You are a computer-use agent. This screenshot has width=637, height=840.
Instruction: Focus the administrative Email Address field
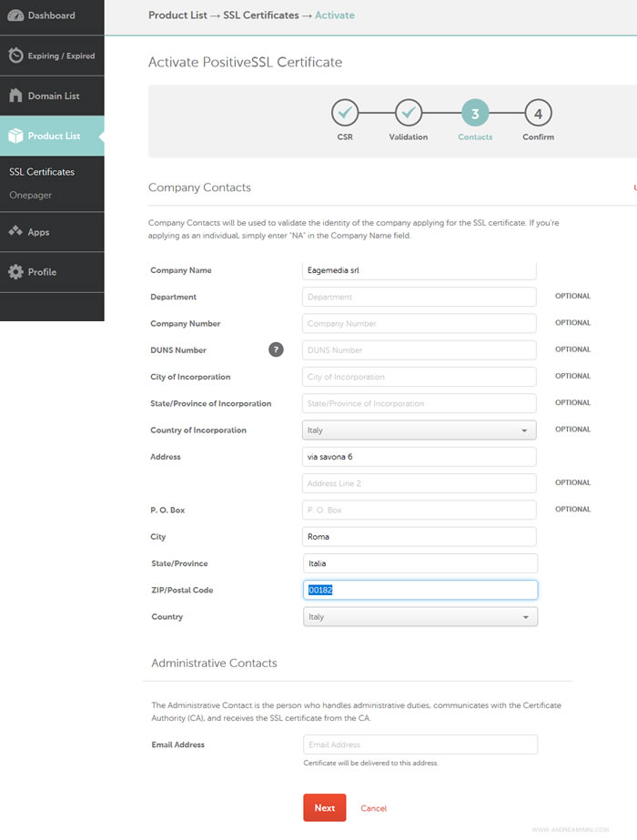coord(420,744)
